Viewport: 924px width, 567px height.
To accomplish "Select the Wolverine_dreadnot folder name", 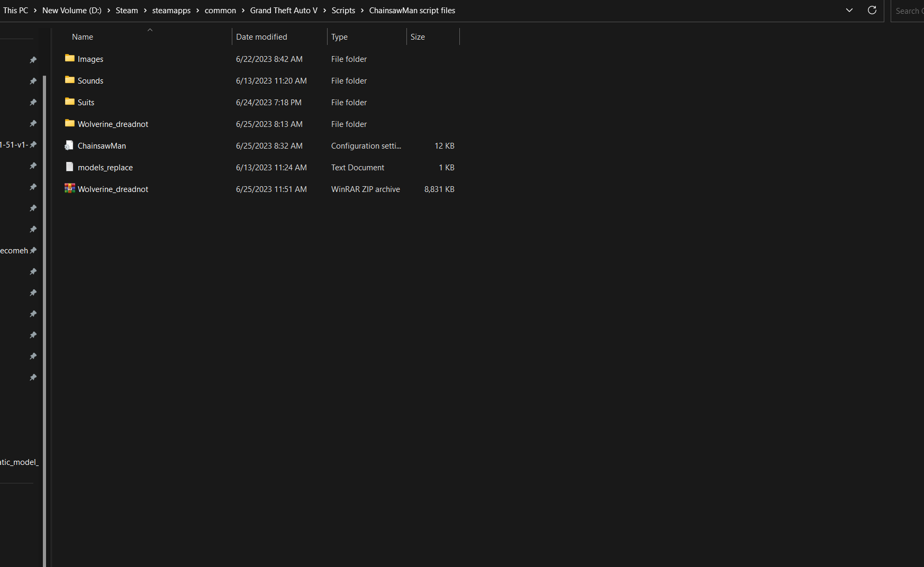I will point(113,124).
